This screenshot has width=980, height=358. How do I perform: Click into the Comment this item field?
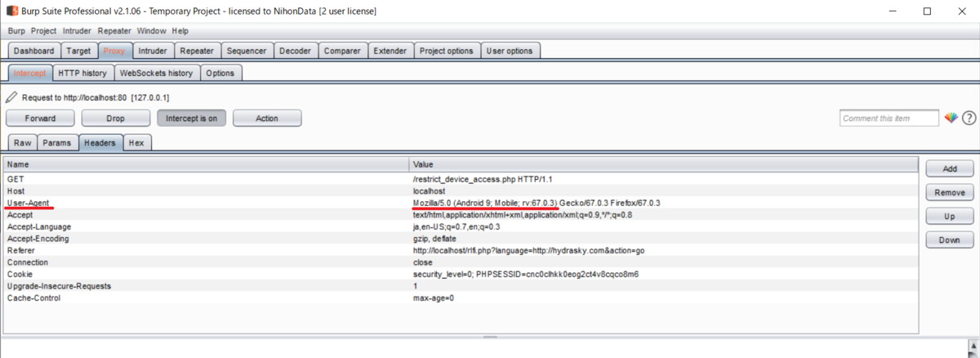coord(889,118)
